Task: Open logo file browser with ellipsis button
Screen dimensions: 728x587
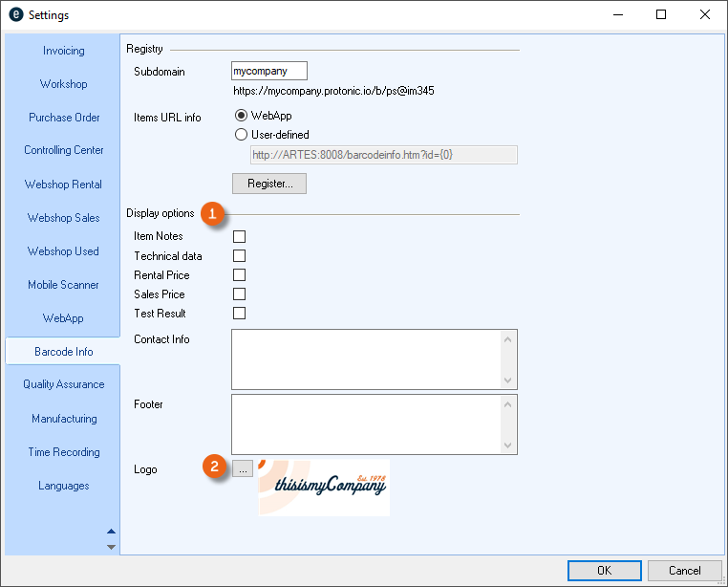Action: click(243, 469)
